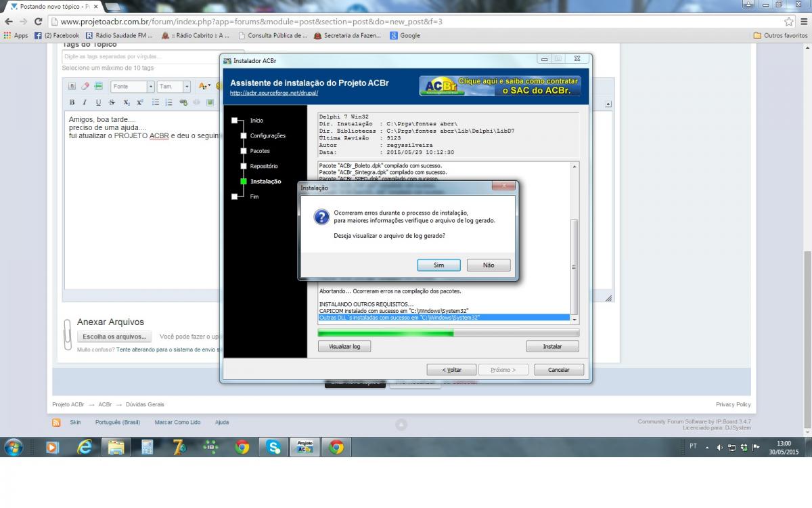Open the text color picker in the editor

pyautogui.click(x=204, y=86)
